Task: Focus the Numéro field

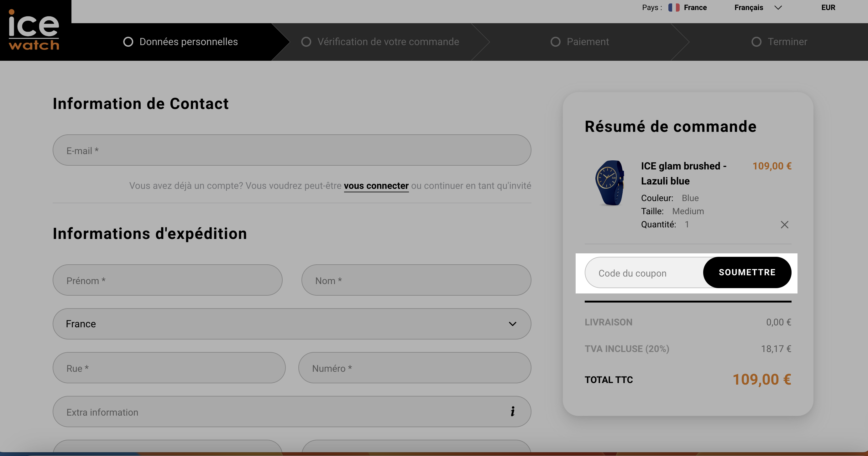Action: pyautogui.click(x=415, y=367)
